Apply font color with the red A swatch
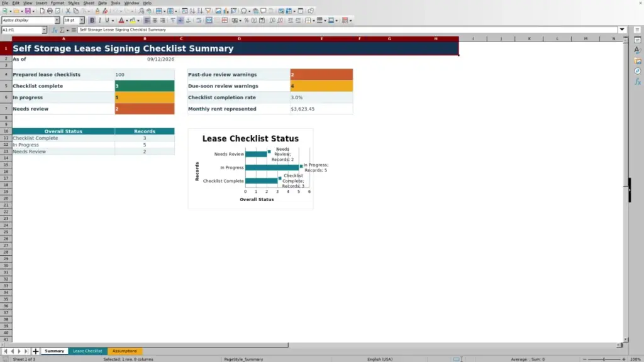Viewport: 644px width, 362px height. [x=121, y=21]
